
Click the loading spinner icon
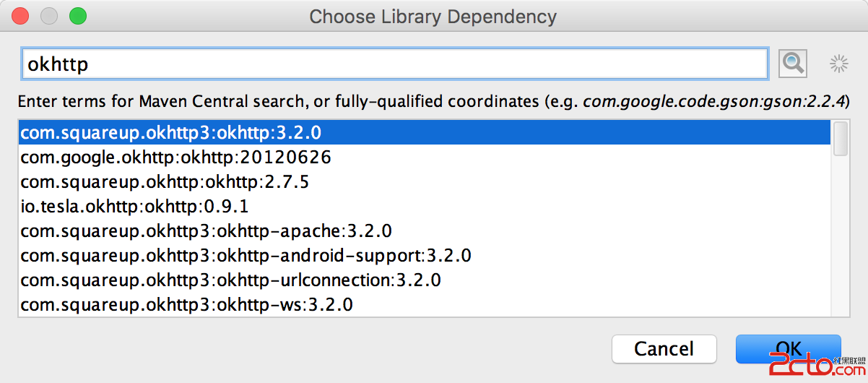coord(838,64)
